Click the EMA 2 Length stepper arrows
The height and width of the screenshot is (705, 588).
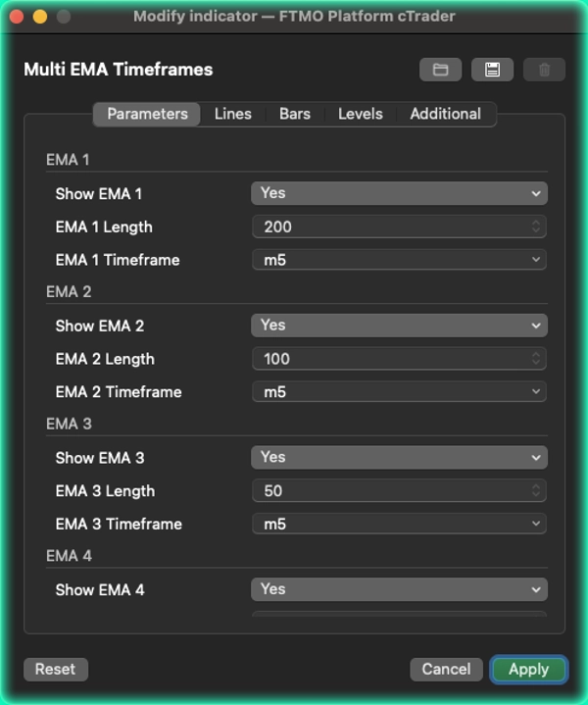[536, 359]
